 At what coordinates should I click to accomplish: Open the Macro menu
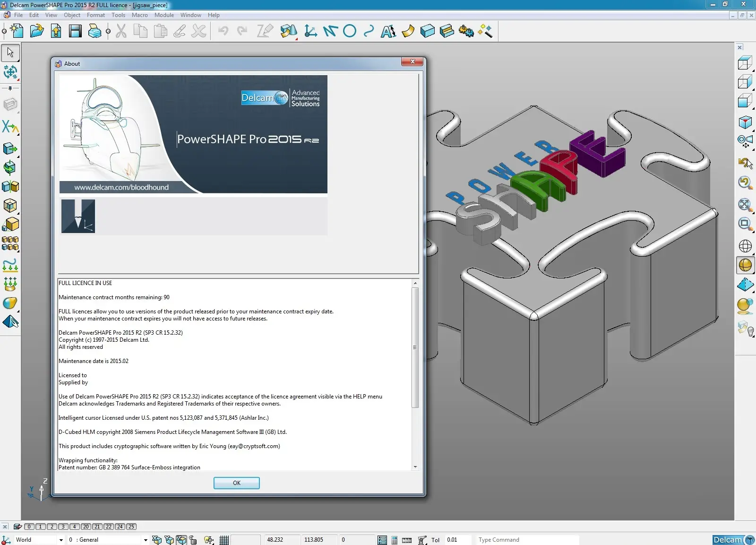(x=139, y=15)
